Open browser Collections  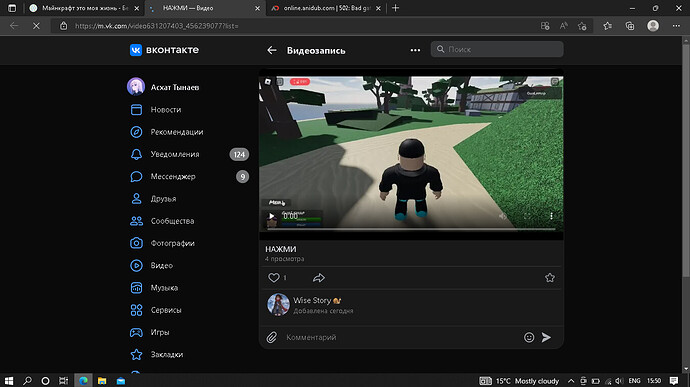630,26
